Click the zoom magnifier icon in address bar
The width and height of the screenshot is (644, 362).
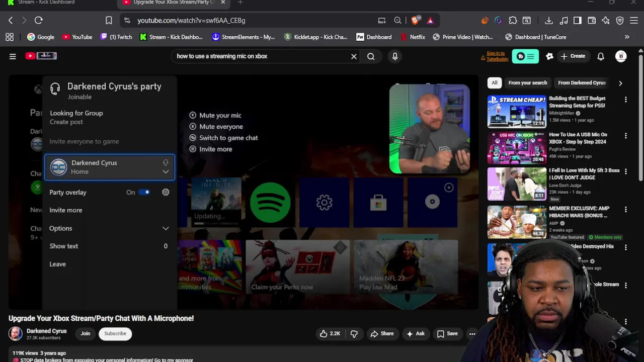click(x=397, y=21)
